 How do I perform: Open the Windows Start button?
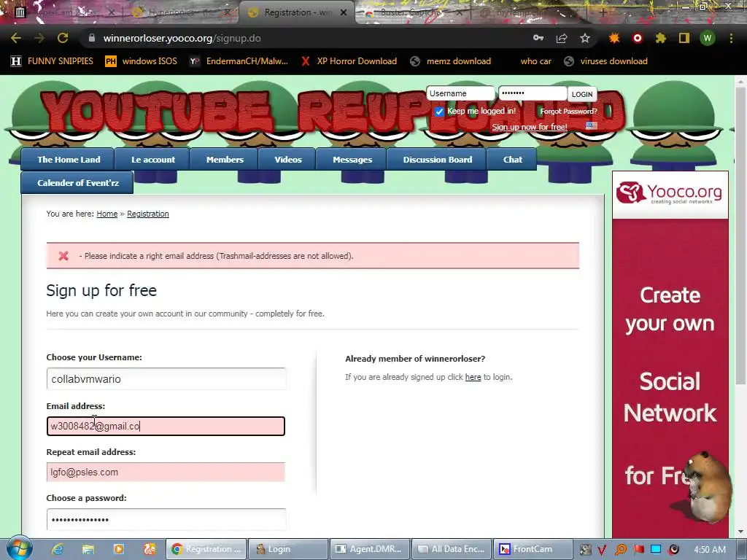pyautogui.click(x=20, y=549)
